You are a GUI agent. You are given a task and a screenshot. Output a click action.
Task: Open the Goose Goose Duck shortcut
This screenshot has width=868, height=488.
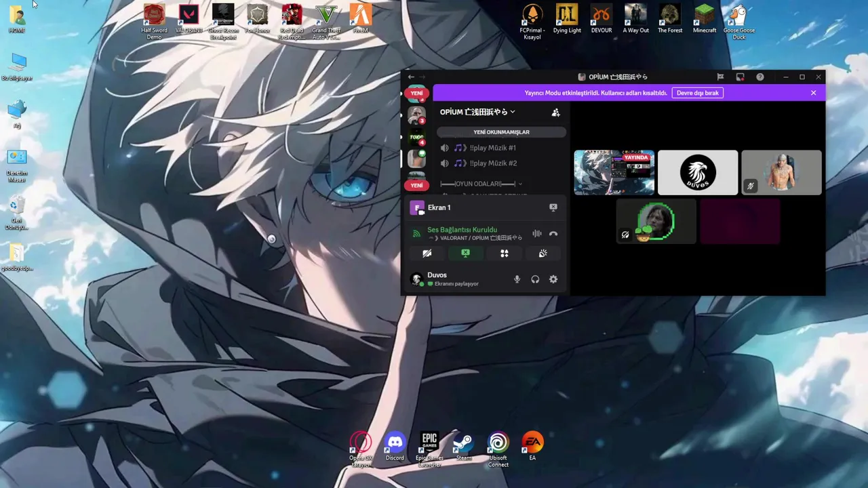pyautogui.click(x=739, y=20)
